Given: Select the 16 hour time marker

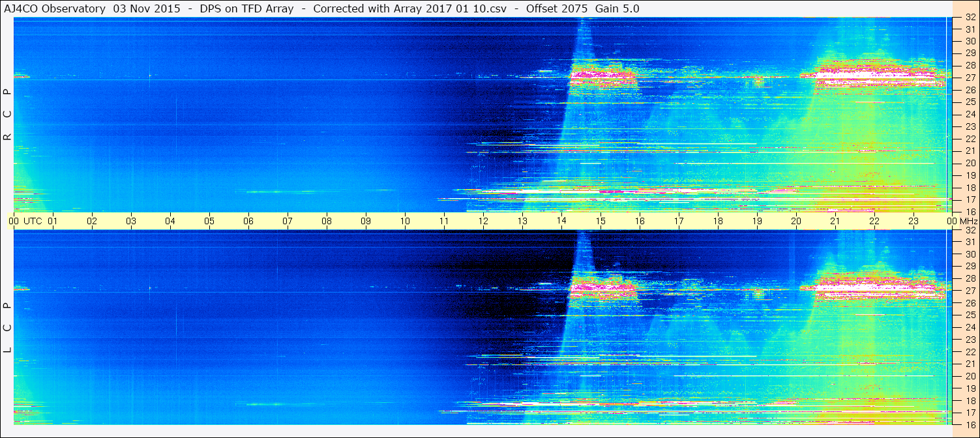Looking at the screenshot, I should tap(640, 221).
